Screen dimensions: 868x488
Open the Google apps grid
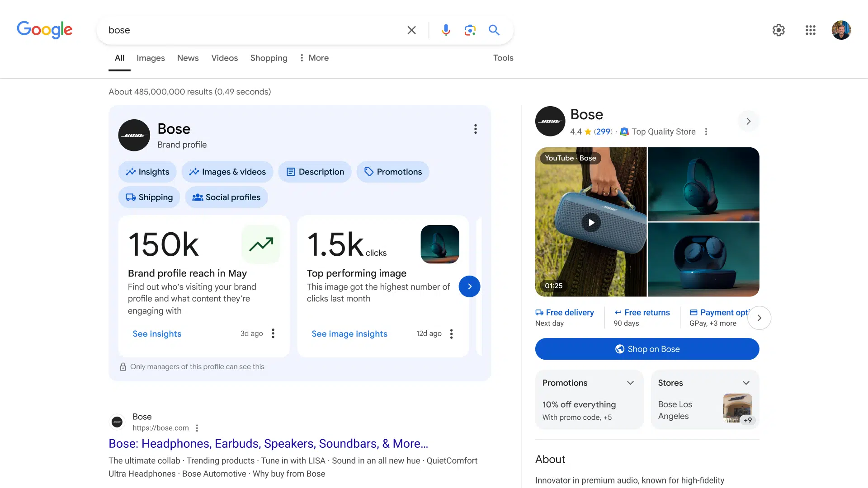click(810, 30)
